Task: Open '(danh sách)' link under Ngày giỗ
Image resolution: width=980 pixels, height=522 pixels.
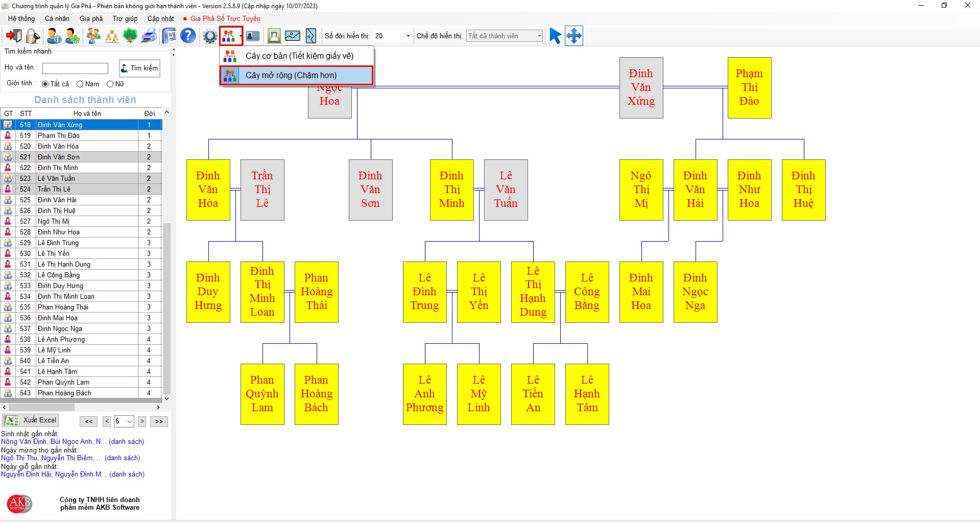Action: (127, 474)
